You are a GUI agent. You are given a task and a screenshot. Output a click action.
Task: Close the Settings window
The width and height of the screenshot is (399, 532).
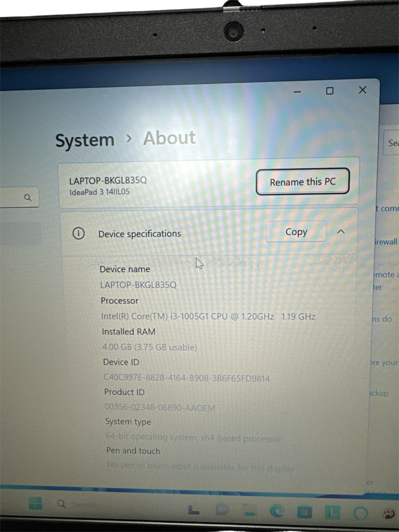click(x=362, y=90)
